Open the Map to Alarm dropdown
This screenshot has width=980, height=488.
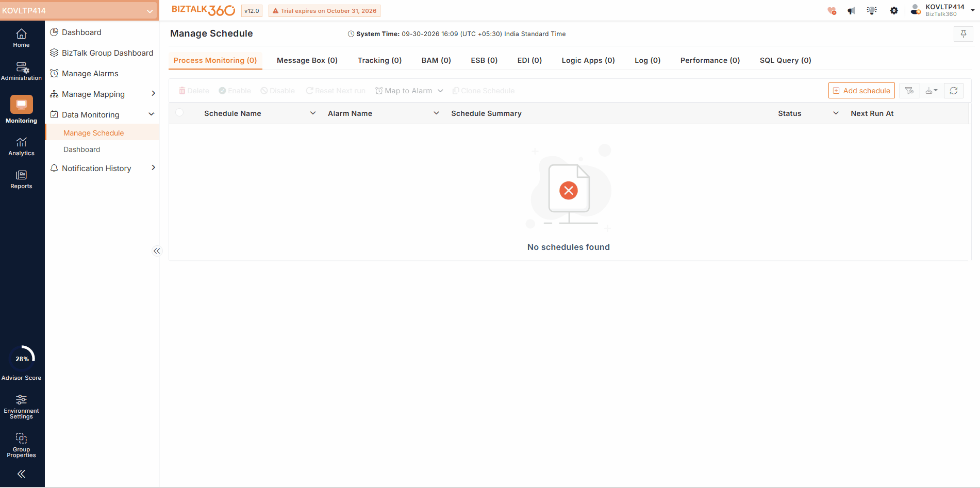409,91
